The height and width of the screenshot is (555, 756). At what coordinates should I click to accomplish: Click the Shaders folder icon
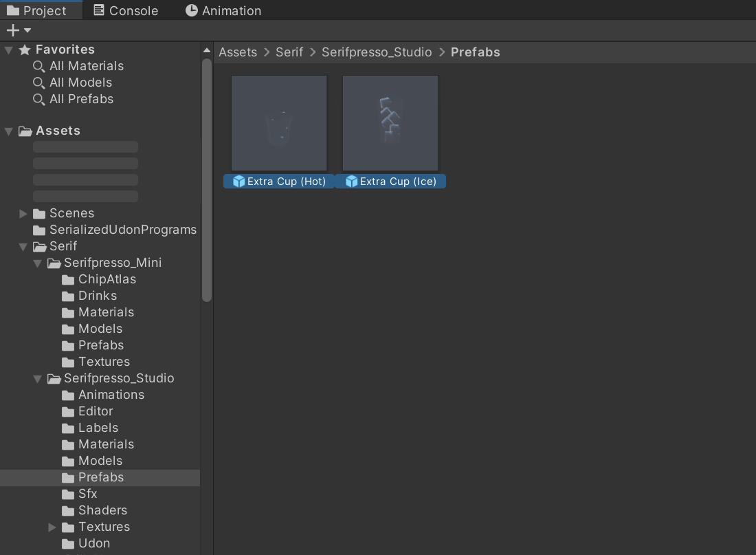click(68, 510)
